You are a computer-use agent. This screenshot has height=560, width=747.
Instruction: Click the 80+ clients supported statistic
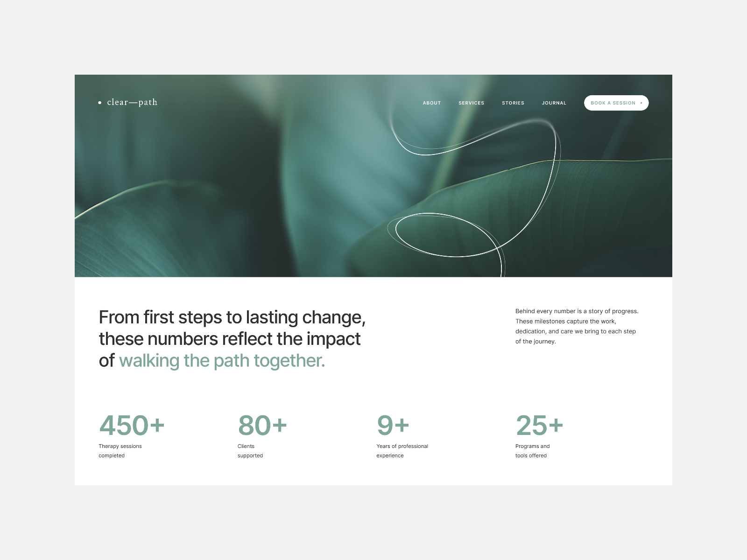(x=262, y=425)
